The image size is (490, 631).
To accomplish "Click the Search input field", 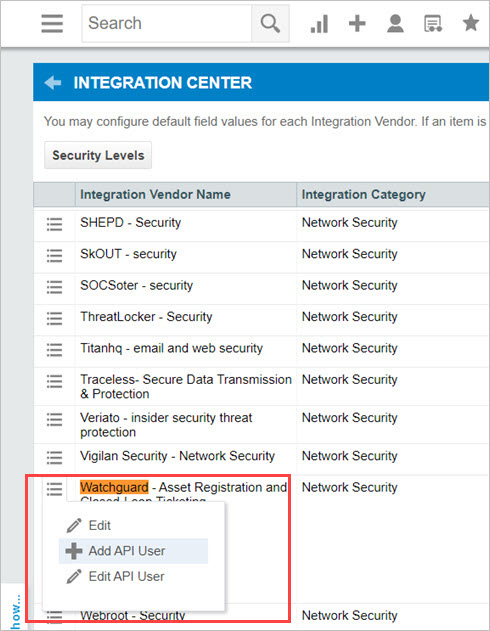I will tap(167, 23).
